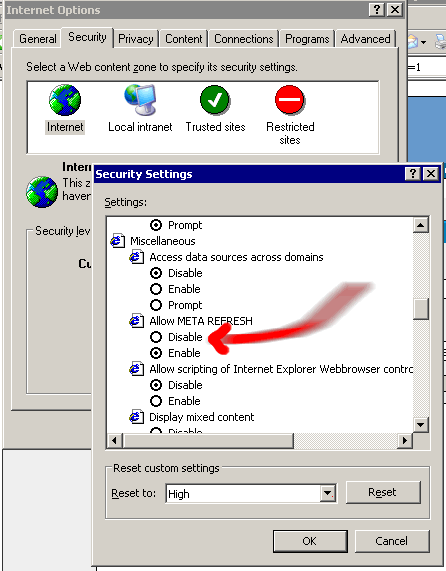Select the Local intranet zone icon

tap(140, 99)
